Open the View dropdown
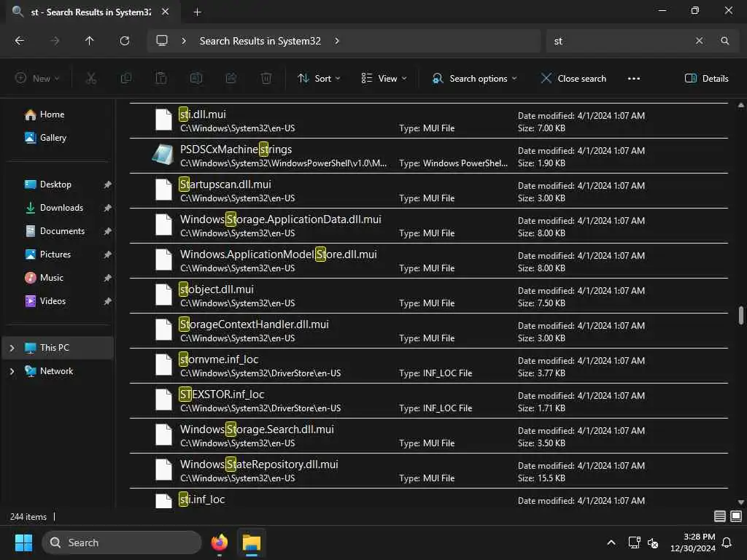The width and height of the screenshot is (747, 560). click(384, 79)
